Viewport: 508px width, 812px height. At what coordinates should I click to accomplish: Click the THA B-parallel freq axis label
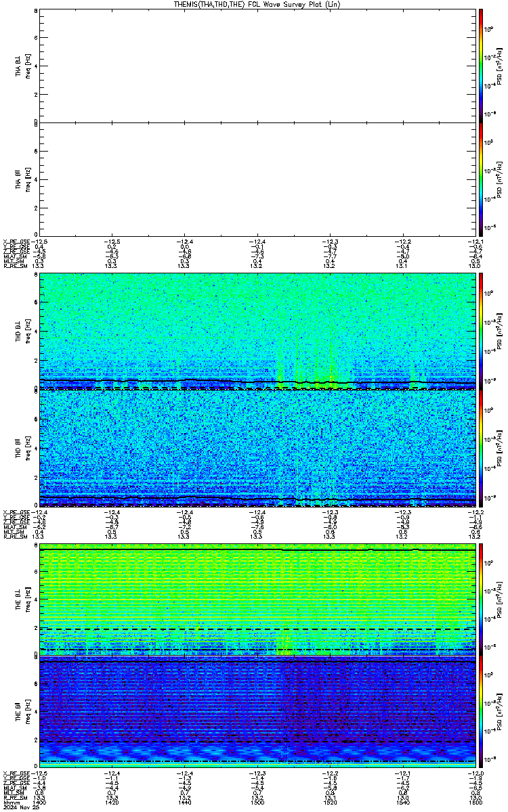[28, 179]
